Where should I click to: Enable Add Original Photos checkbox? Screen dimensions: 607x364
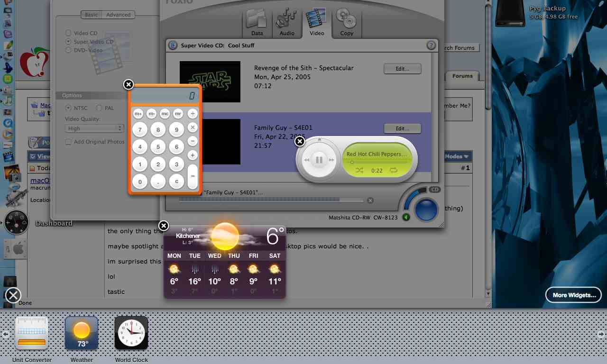pos(69,142)
